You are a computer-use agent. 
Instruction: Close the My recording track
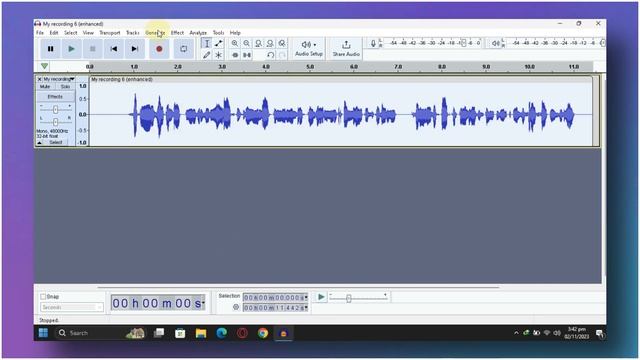[40, 79]
